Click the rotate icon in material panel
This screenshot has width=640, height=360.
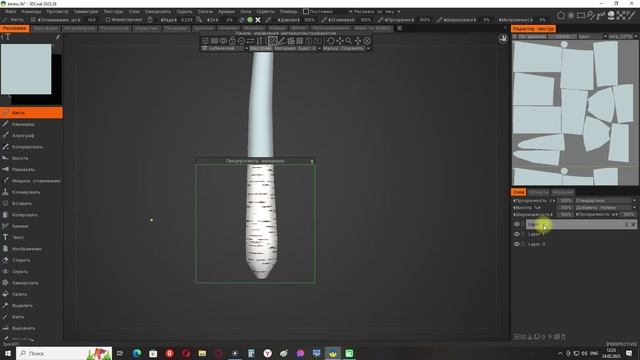click(x=331, y=41)
